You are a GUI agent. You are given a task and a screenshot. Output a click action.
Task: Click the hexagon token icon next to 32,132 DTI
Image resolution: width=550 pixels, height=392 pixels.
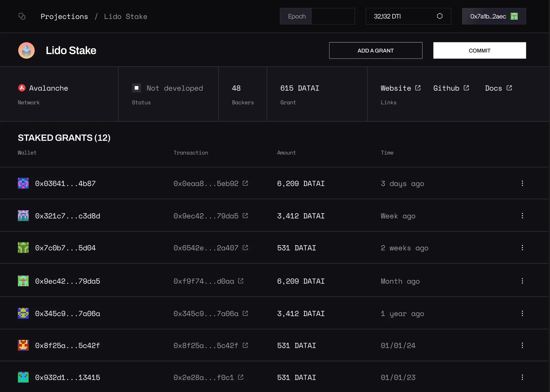(x=439, y=16)
